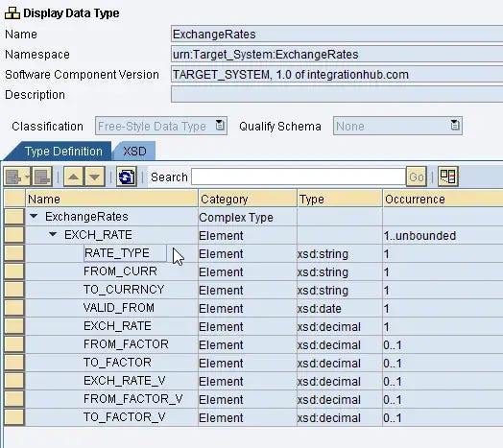Click the column layout icon beside Go
The image size is (503, 448).
tap(448, 177)
